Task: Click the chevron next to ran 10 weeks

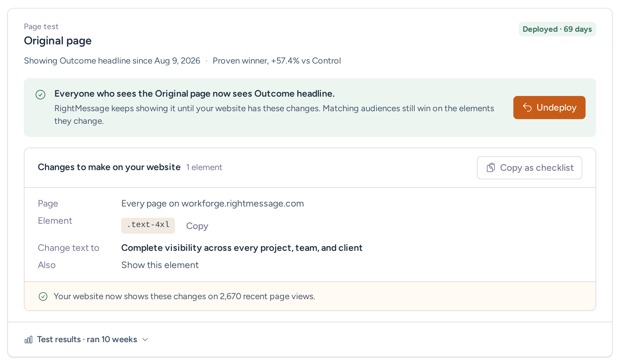Action: (145, 340)
